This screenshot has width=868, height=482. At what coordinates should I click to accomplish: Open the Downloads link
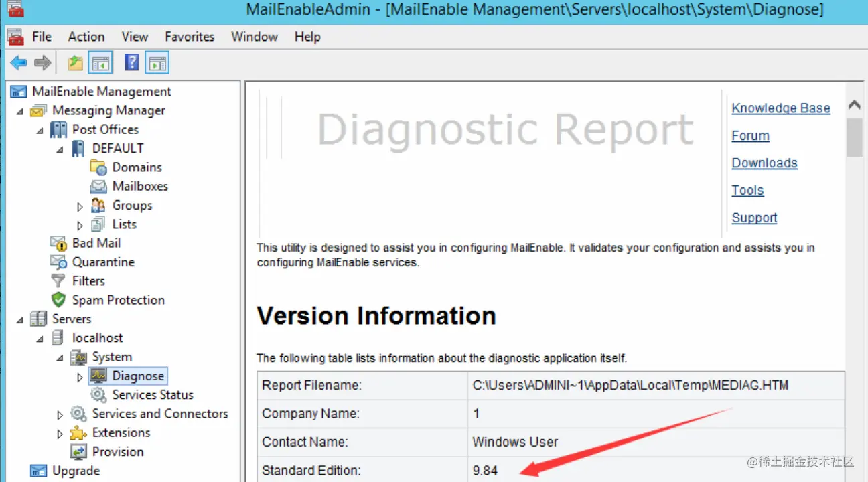[x=764, y=163]
